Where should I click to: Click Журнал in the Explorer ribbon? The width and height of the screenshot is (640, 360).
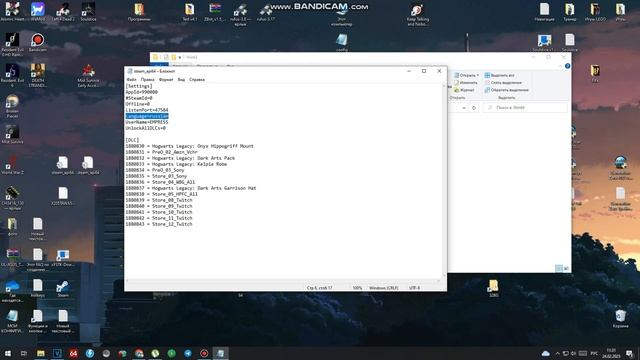[x=464, y=90]
